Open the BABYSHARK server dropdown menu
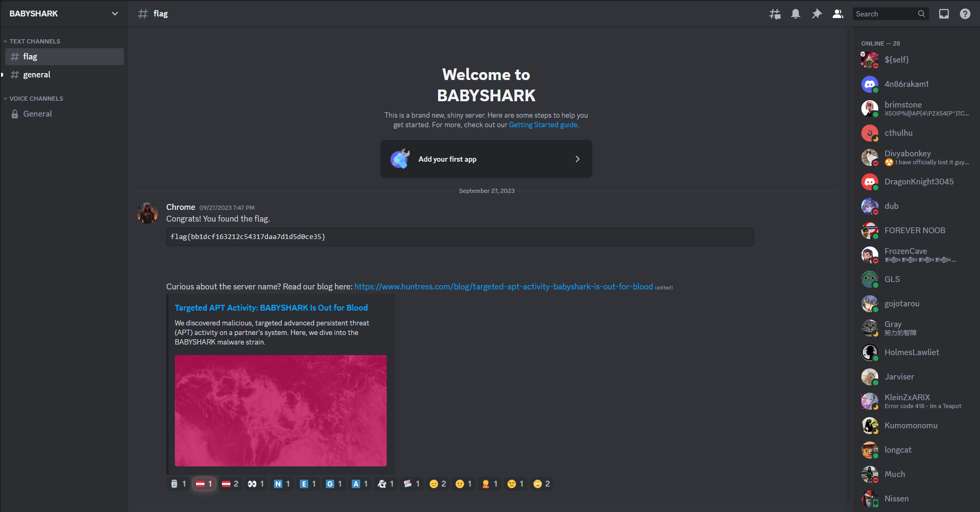 (x=64, y=14)
